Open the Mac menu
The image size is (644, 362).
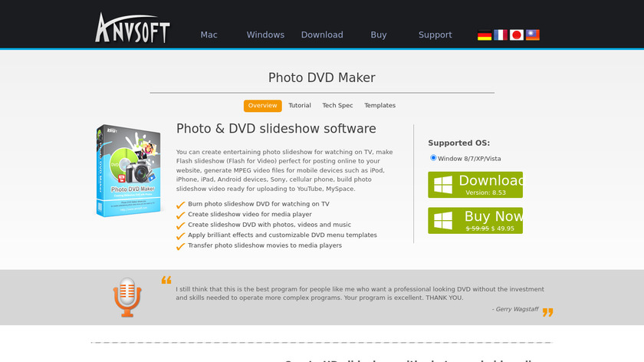tap(209, 35)
